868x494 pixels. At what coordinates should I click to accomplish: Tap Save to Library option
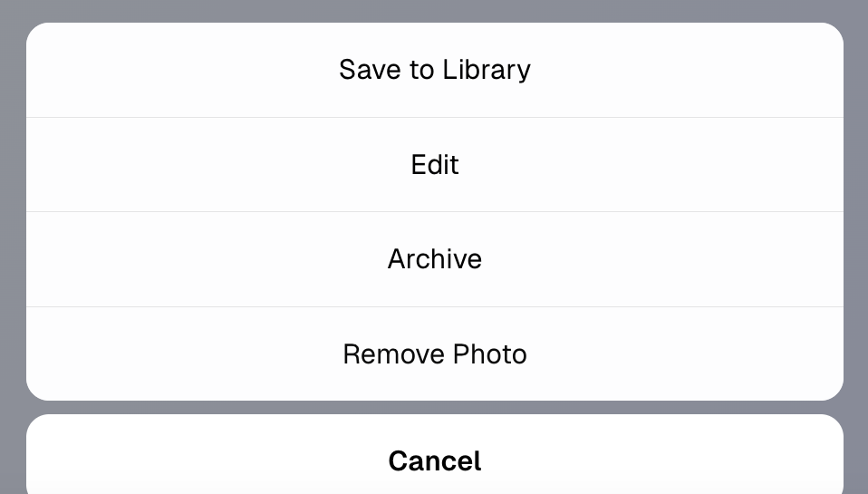pos(435,70)
